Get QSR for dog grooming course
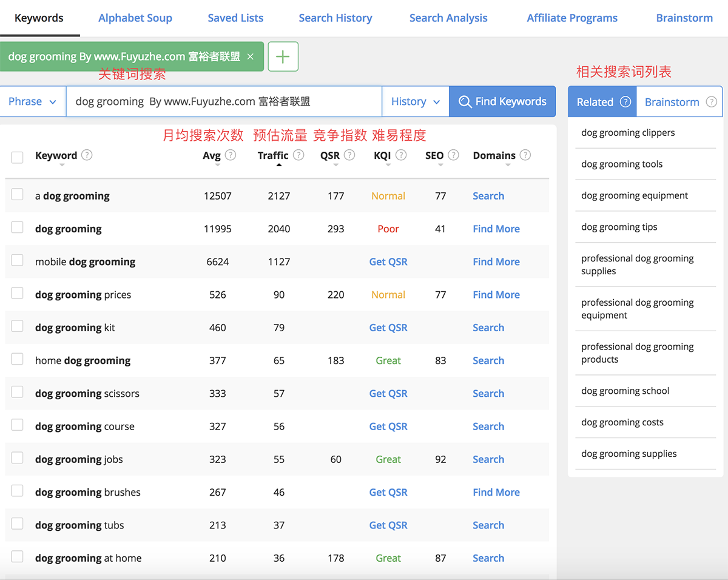Screen dimensions: 728x580 (388, 427)
